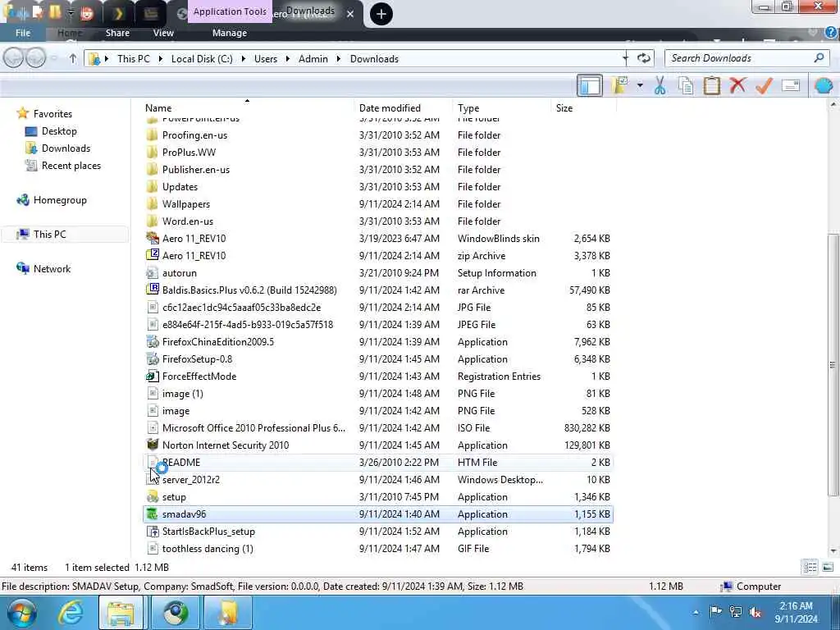Open the View ribbon tab
Viewport: 840px width, 630px height.
pos(163,33)
